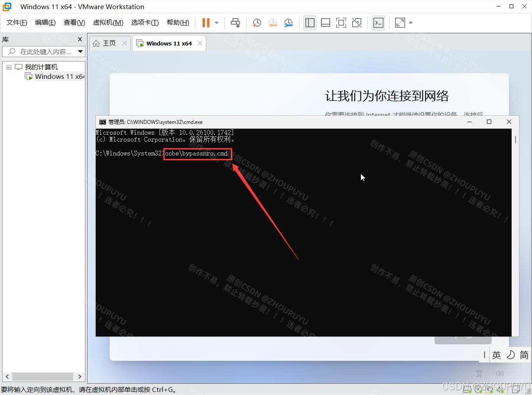Click the Microsoft Windows version line
Screen dimensions: 532x395
coord(165,133)
